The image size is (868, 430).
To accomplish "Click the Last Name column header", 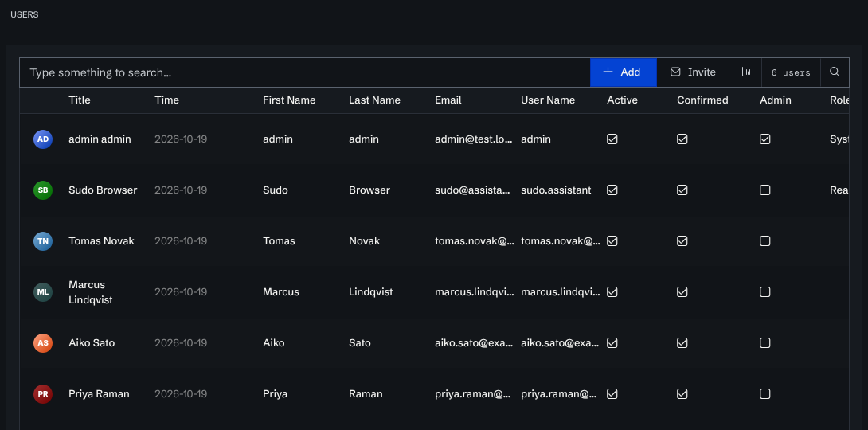I will tap(374, 100).
